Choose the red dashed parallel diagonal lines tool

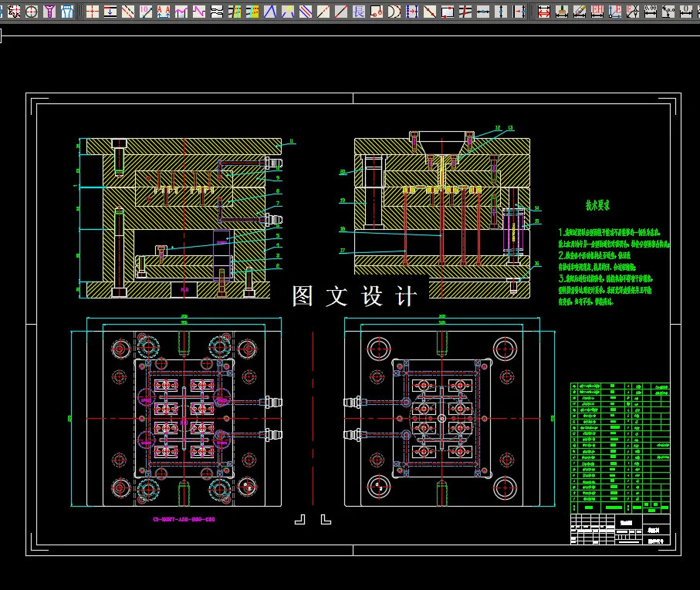click(x=127, y=11)
